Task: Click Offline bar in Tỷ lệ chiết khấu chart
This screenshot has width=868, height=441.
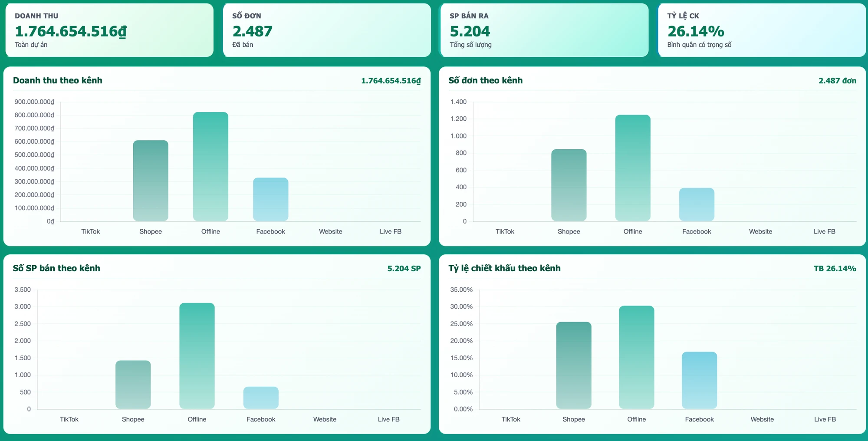Action: click(x=637, y=357)
